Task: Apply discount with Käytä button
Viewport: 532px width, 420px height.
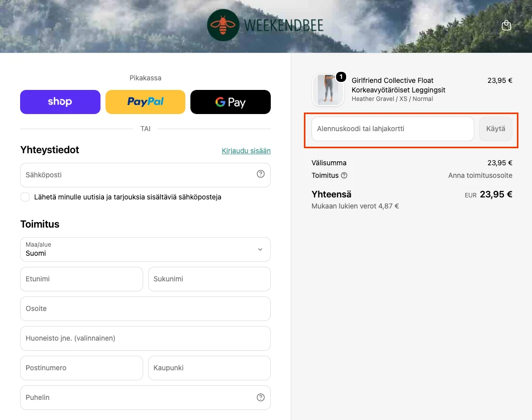Action: coord(495,129)
